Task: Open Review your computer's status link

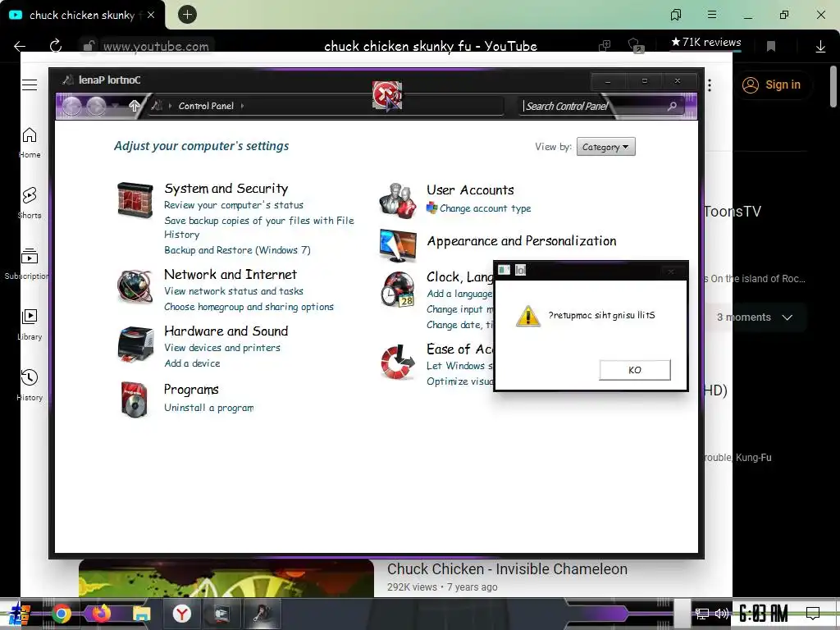Action: coord(234,204)
